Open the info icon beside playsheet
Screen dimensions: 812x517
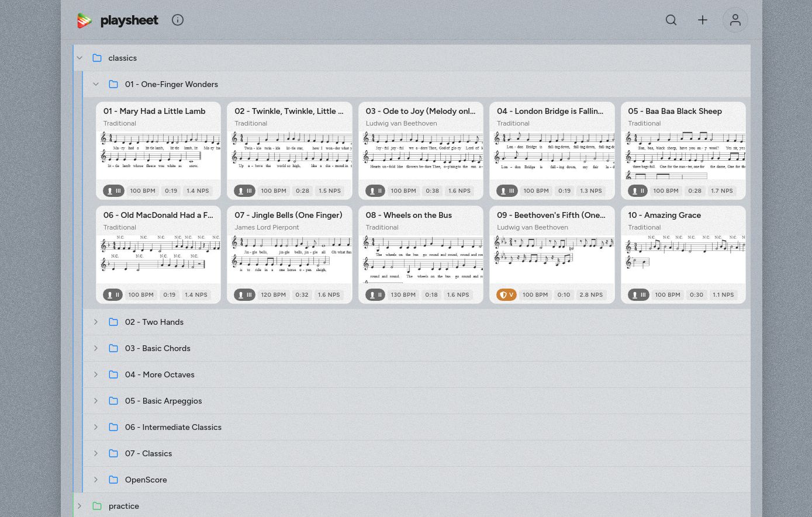[x=178, y=20]
